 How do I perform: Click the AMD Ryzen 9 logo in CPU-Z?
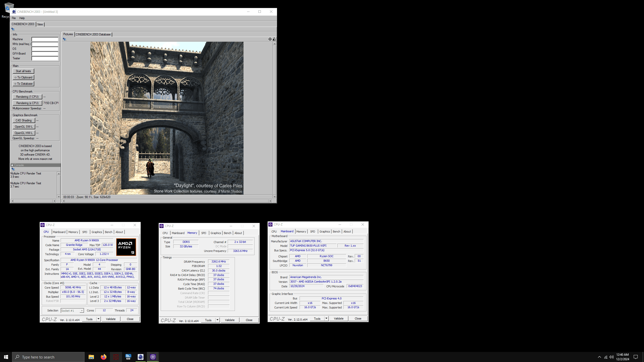point(126,247)
